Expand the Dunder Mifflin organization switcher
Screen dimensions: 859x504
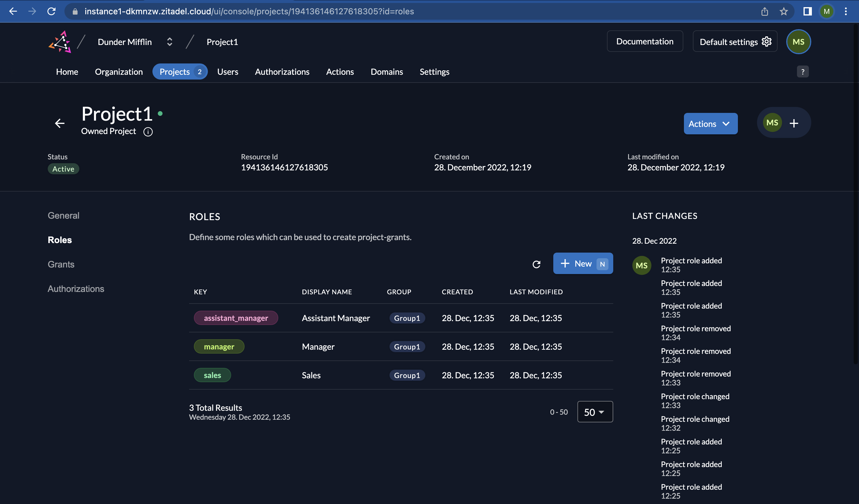click(x=169, y=42)
